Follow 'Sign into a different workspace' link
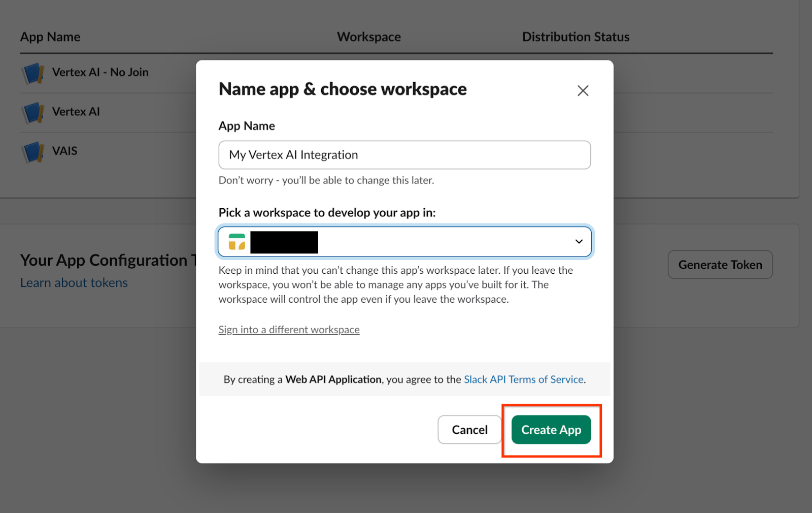 (289, 330)
